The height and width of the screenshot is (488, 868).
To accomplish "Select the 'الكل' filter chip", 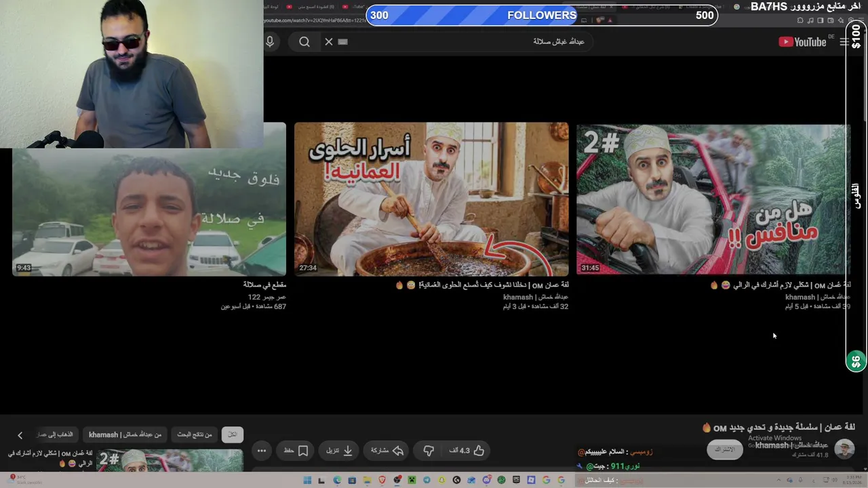I will [x=233, y=434].
